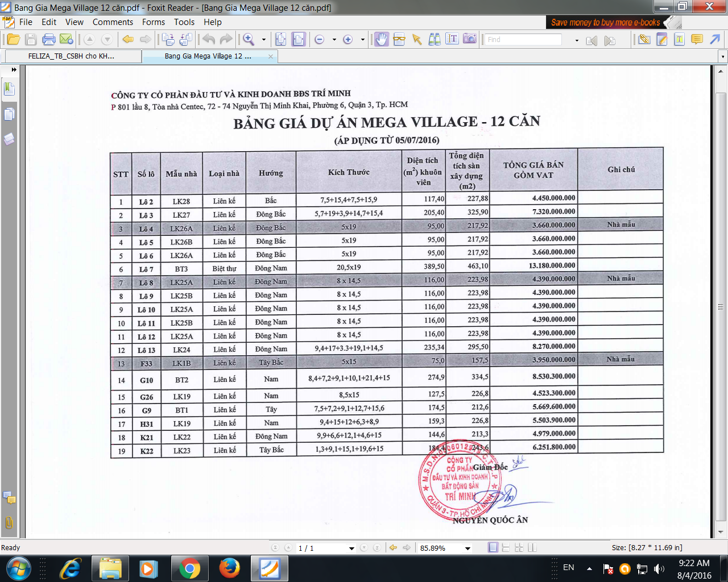Select the Zoom In magnifier tool
The image size is (728, 582).
tap(249, 39)
